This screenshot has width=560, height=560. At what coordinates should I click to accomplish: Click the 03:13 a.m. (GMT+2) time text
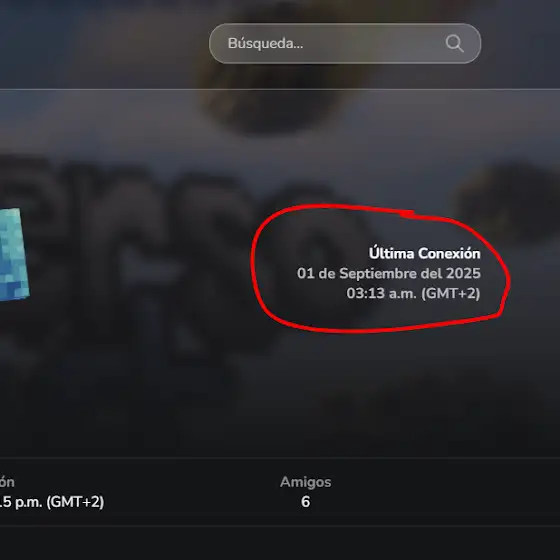click(x=413, y=293)
